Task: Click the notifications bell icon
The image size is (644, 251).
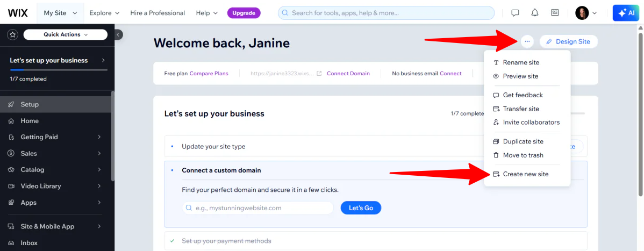Action: point(534,13)
